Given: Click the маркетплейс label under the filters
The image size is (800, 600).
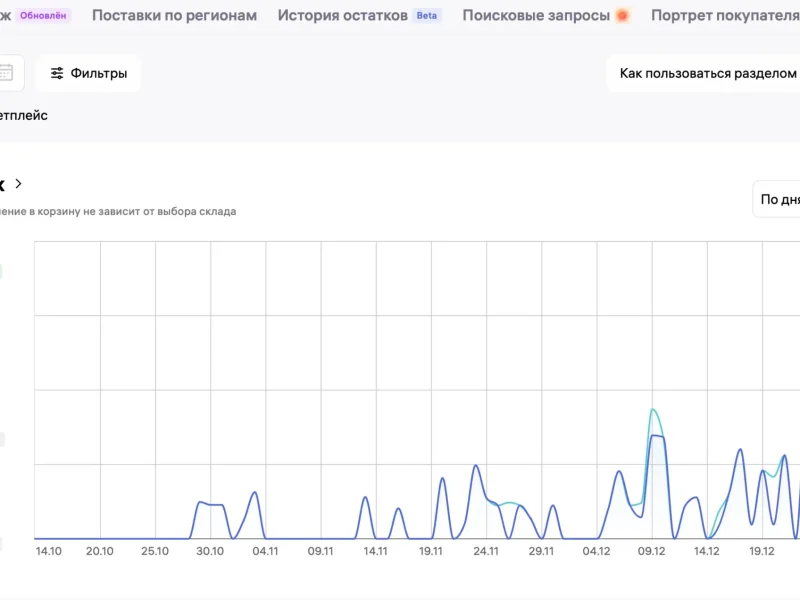Looking at the screenshot, I should (24, 115).
